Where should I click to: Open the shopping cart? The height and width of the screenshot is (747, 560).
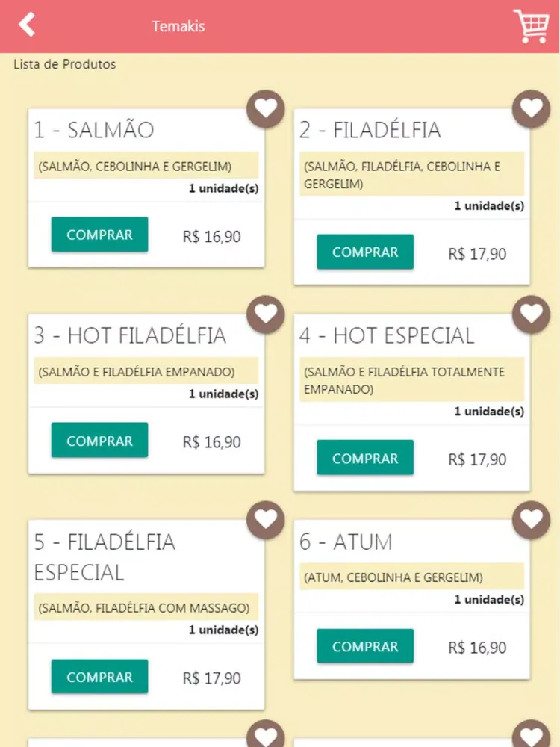point(530,26)
